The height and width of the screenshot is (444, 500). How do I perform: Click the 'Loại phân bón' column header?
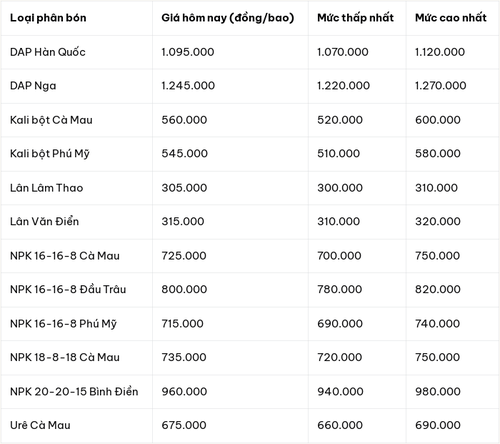pos(48,18)
